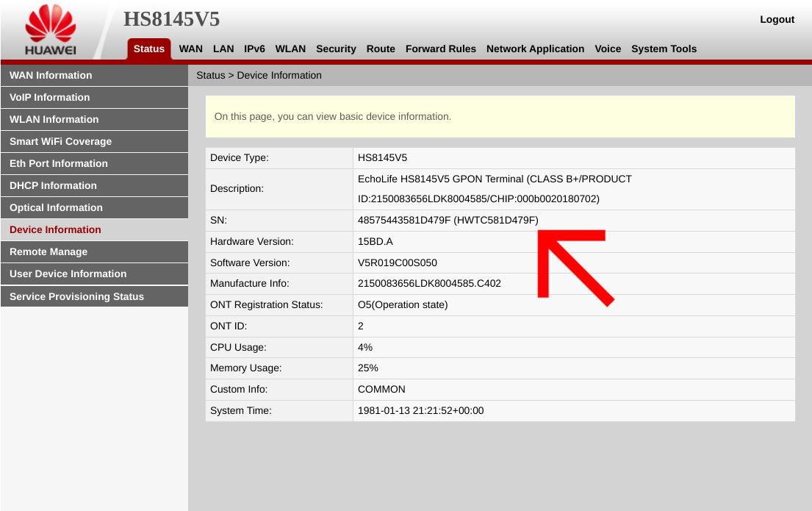Switch to the Route tab
The image size is (812, 511).
tap(381, 49)
